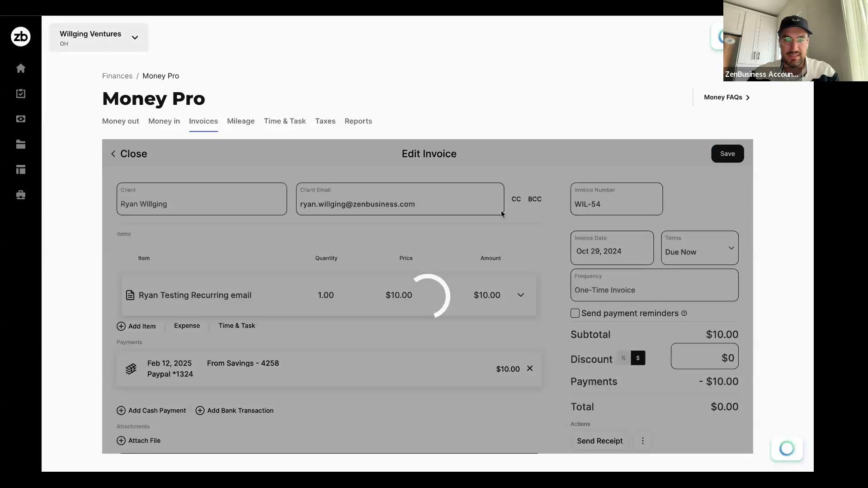
Task: Click the From Savings - 4258 text
Action: (x=243, y=363)
